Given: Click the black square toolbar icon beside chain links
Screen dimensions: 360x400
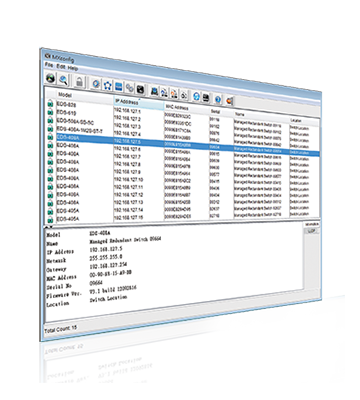Looking at the screenshot, I should point(140,89).
